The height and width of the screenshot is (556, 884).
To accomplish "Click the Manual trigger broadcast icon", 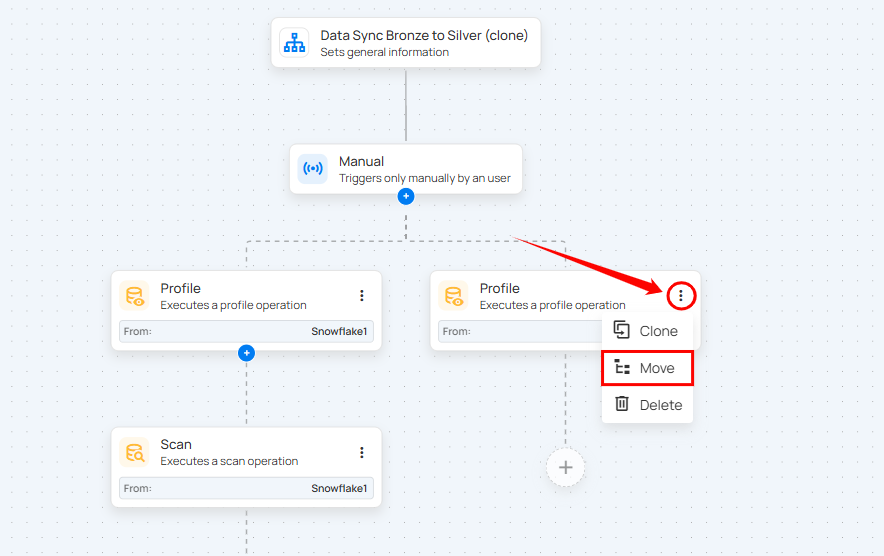I will (313, 169).
